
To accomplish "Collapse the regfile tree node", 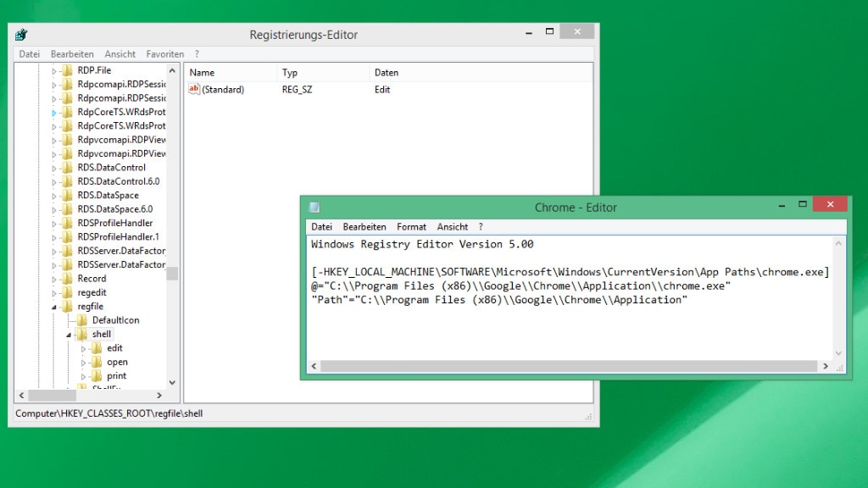I will pos(55,307).
